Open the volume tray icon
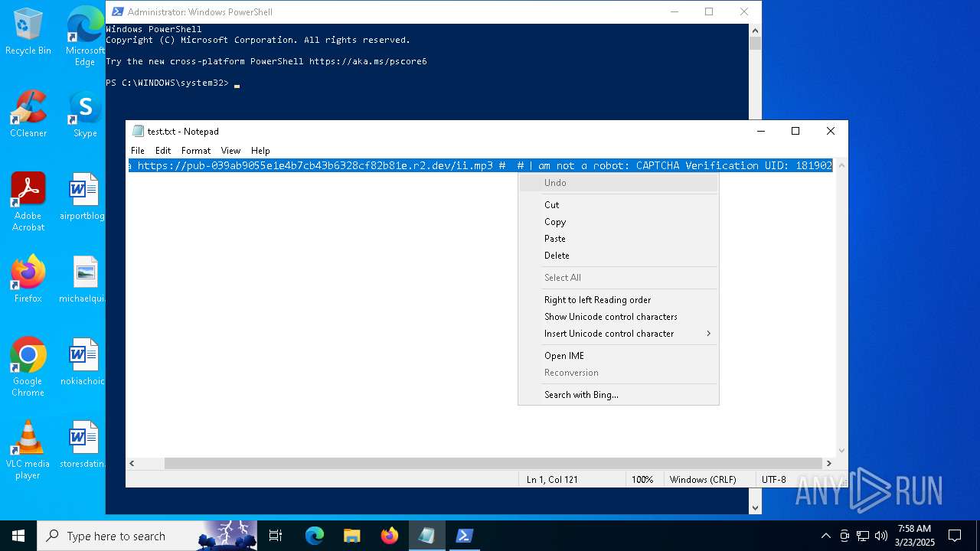The height and width of the screenshot is (551, 980). point(881,536)
